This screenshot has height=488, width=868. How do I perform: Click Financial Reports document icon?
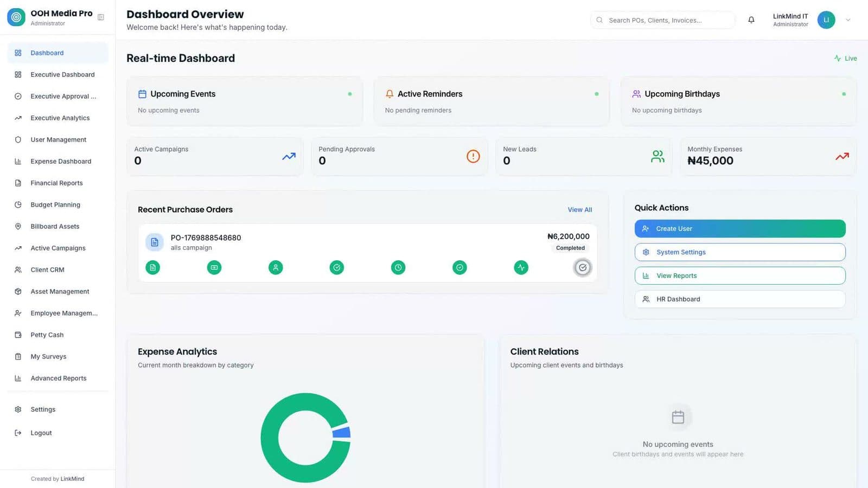click(18, 183)
